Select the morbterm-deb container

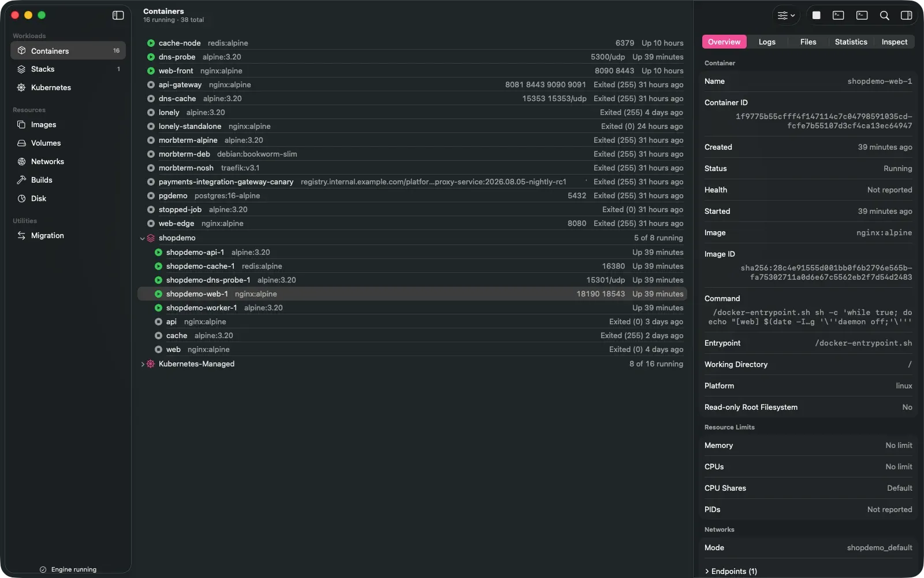point(412,154)
